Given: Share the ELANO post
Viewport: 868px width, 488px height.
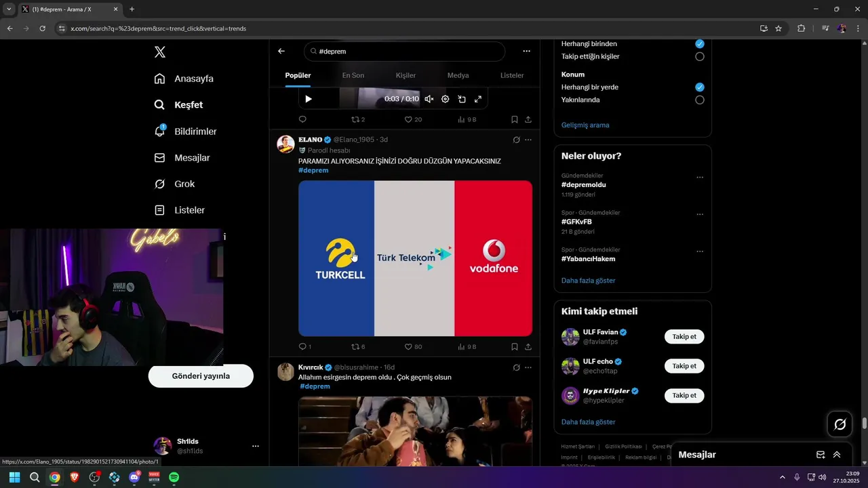Looking at the screenshot, I should coord(528,346).
